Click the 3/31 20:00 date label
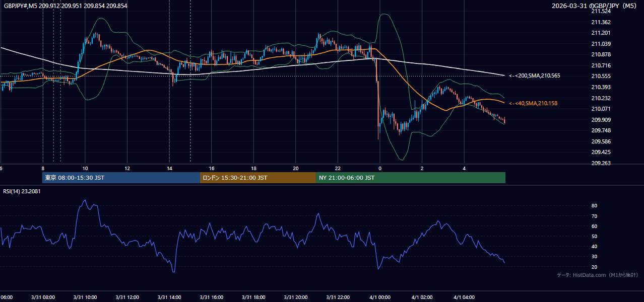This screenshot has width=644, height=302. pyautogui.click(x=296, y=297)
